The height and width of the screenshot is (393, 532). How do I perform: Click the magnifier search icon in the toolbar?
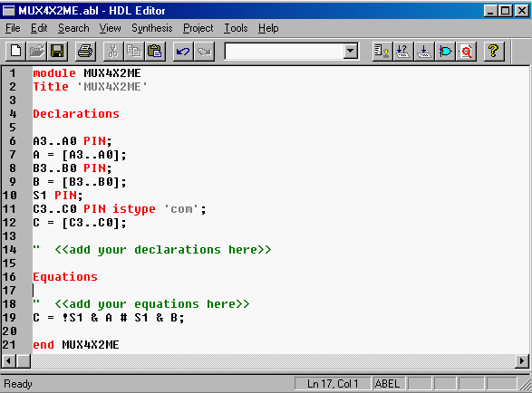coord(466,52)
